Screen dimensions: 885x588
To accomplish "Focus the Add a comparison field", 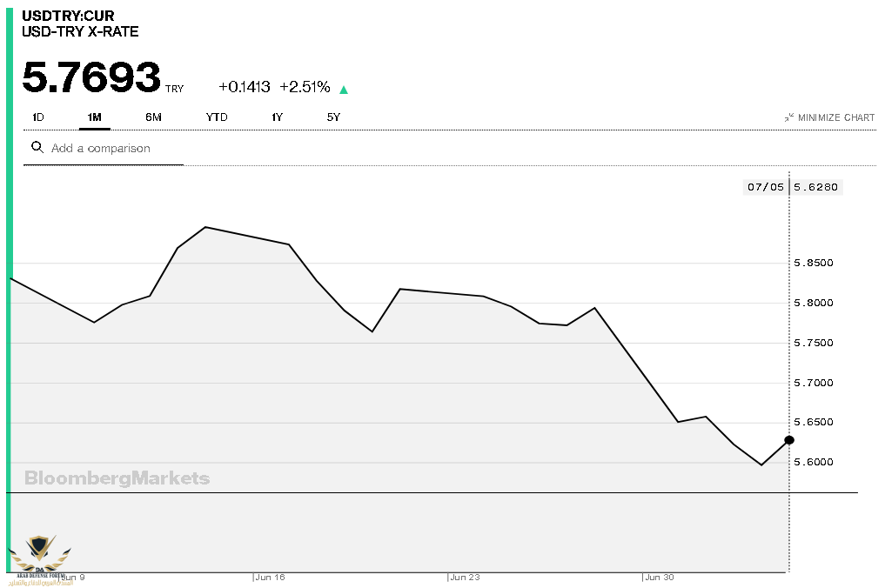I will pyautogui.click(x=113, y=149).
